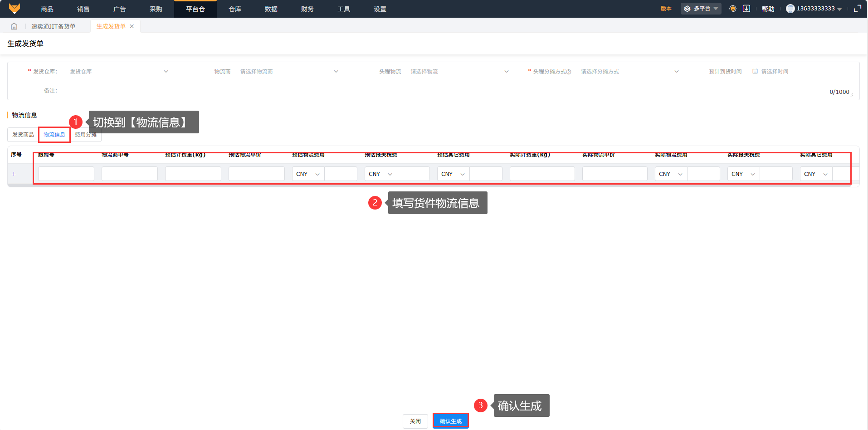Focus the 预估计费重(kg) input field
Image resolution: width=868 pixels, height=430 pixels.
(x=193, y=174)
